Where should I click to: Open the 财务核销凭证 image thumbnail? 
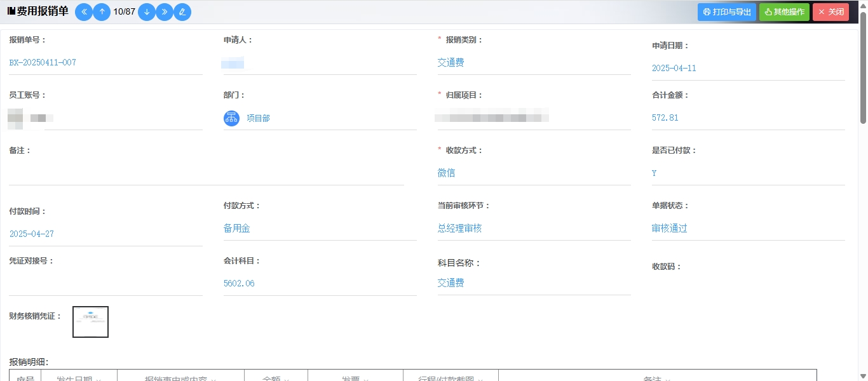pos(90,322)
